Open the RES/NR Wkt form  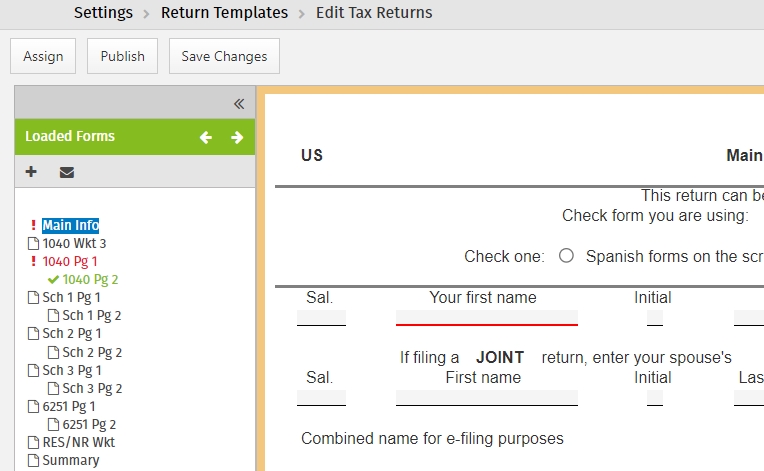coord(78,442)
